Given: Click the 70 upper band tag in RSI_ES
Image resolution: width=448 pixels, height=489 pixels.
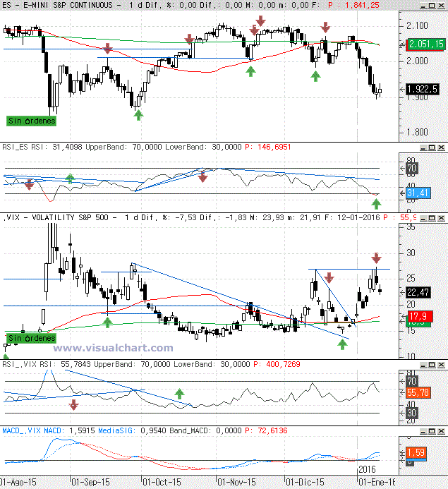Looking at the screenshot, I should [411, 169].
